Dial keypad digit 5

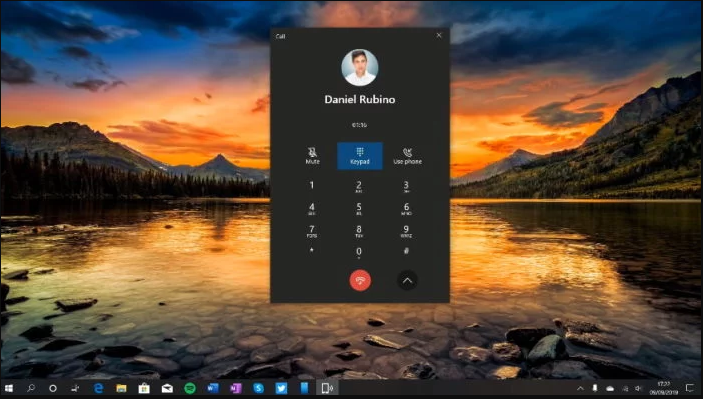[359, 208]
